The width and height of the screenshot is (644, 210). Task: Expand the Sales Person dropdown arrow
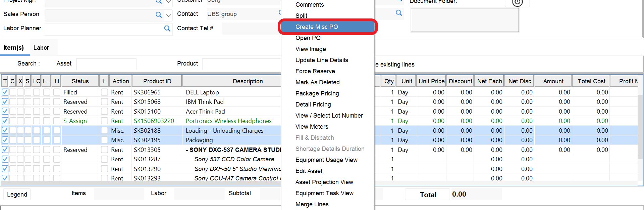(169, 15)
